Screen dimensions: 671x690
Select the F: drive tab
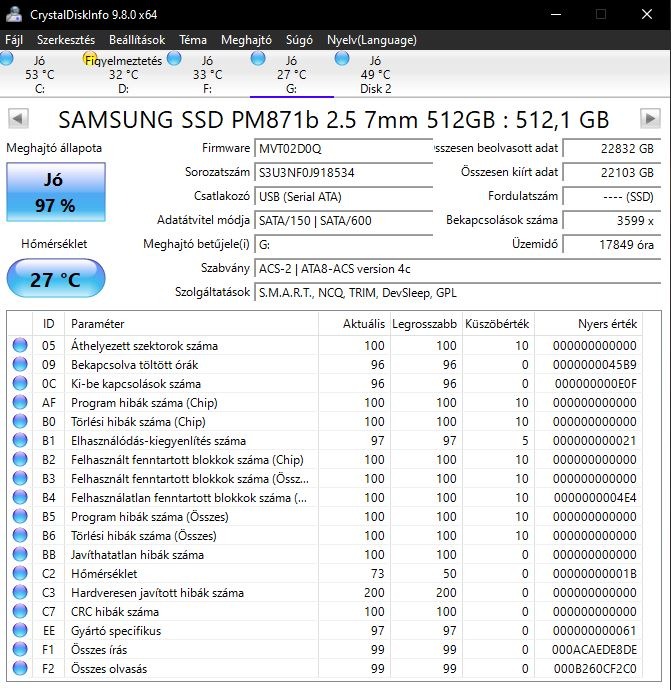208,74
